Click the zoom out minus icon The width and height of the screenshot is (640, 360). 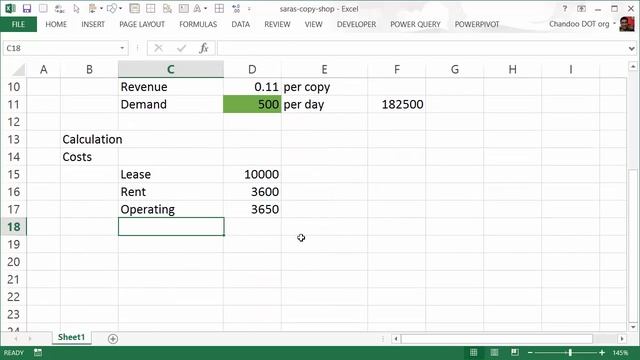[530, 352]
